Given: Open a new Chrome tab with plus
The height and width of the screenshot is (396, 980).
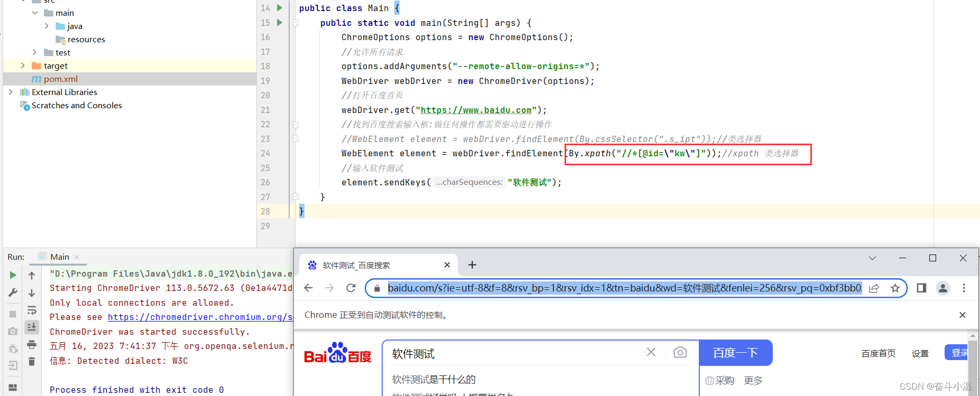Looking at the screenshot, I should click(472, 265).
